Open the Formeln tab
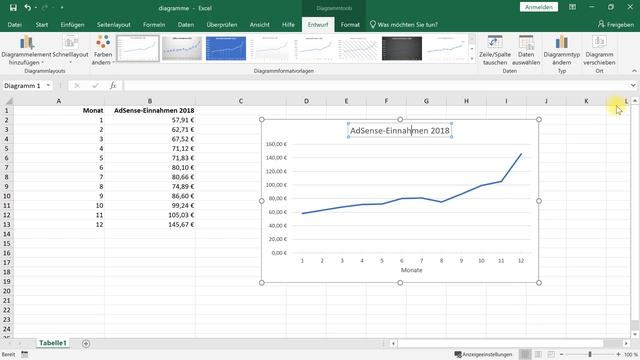Screen dimensions: 640x360 [x=154, y=24]
